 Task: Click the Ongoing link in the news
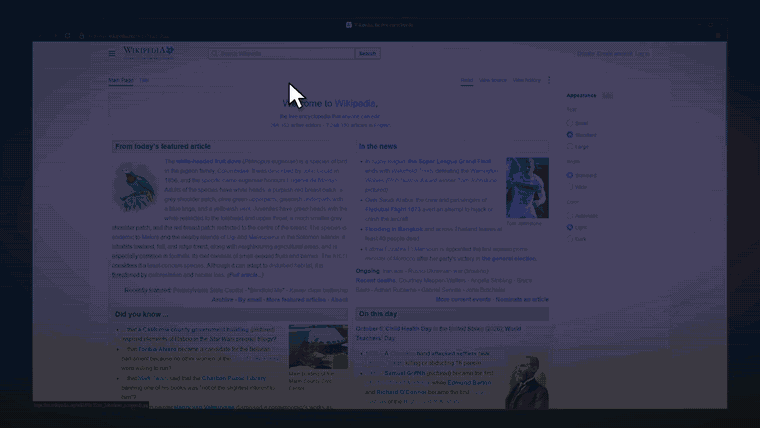pos(367,271)
